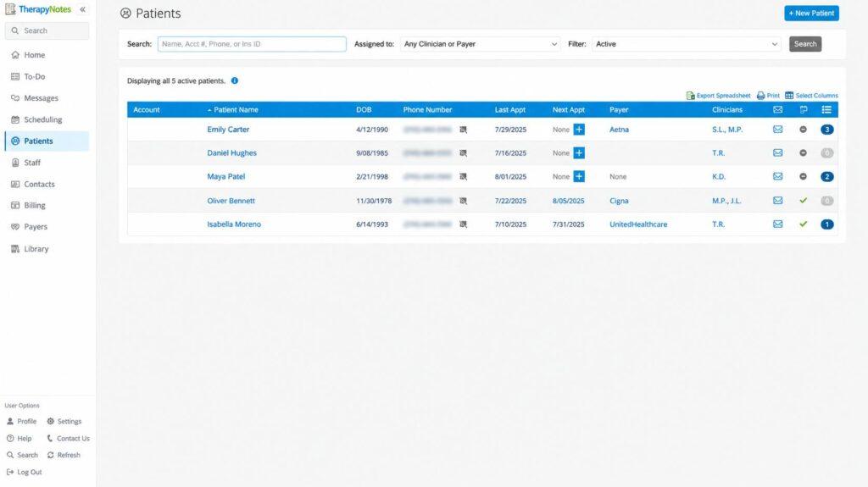Open Isabella Moreno's to-do badge showing 1
The image size is (868, 487).
[827, 224]
